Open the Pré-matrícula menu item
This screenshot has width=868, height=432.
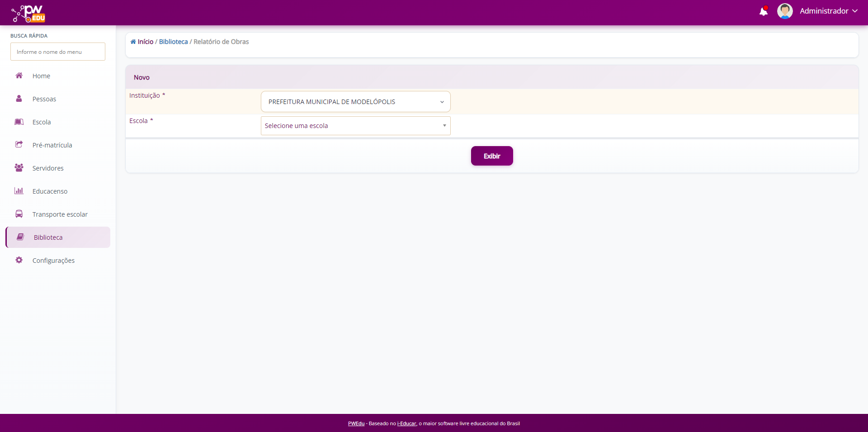coord(52,145)
